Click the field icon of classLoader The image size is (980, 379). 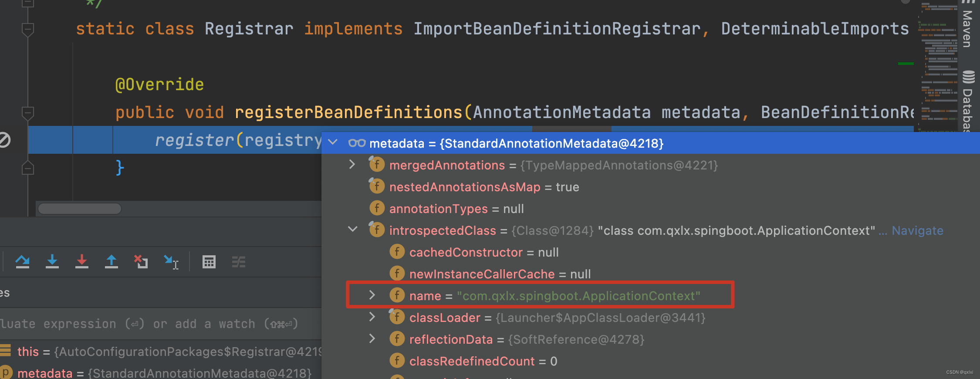(x=397, y=317)
